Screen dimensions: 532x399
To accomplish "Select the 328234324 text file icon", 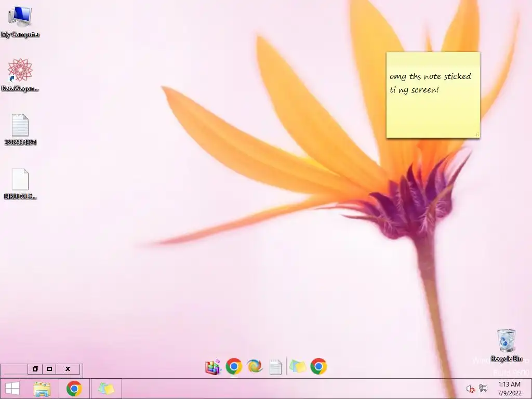I will coord(20,129).
